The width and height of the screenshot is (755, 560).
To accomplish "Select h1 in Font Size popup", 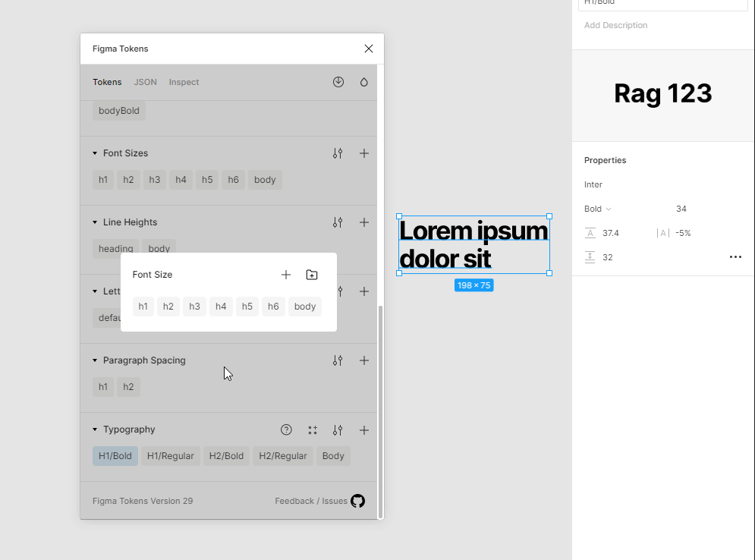I will tap(143, 307).
